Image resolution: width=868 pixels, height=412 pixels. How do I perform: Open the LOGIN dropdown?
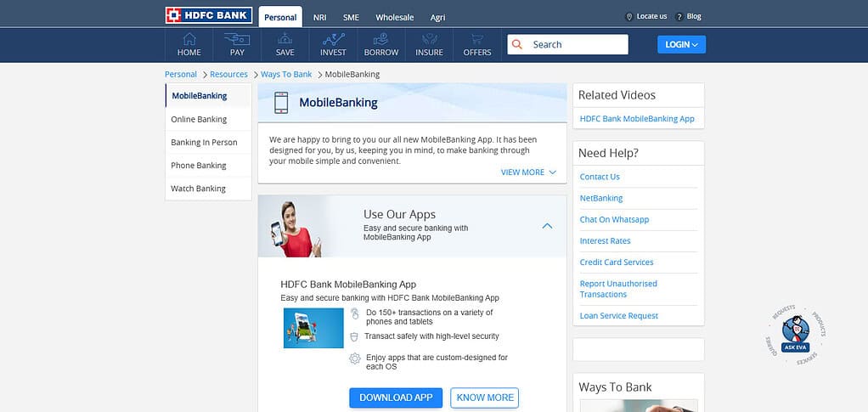click(x=681, y=44)
